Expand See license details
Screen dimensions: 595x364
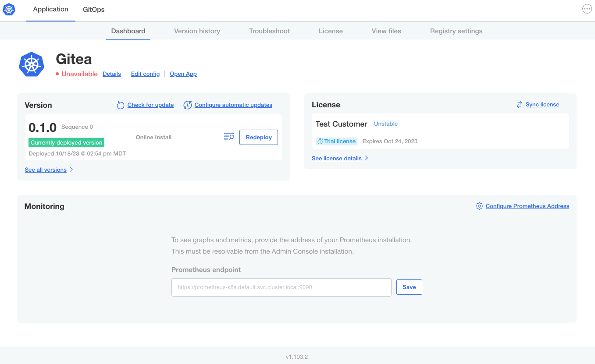336,158
